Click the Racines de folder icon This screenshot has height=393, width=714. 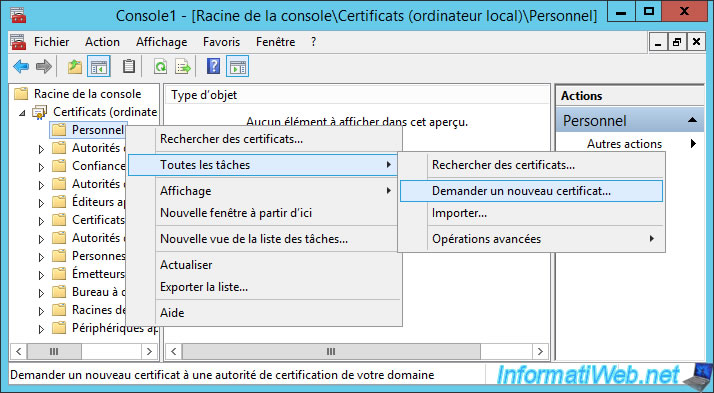pos(59,310)
